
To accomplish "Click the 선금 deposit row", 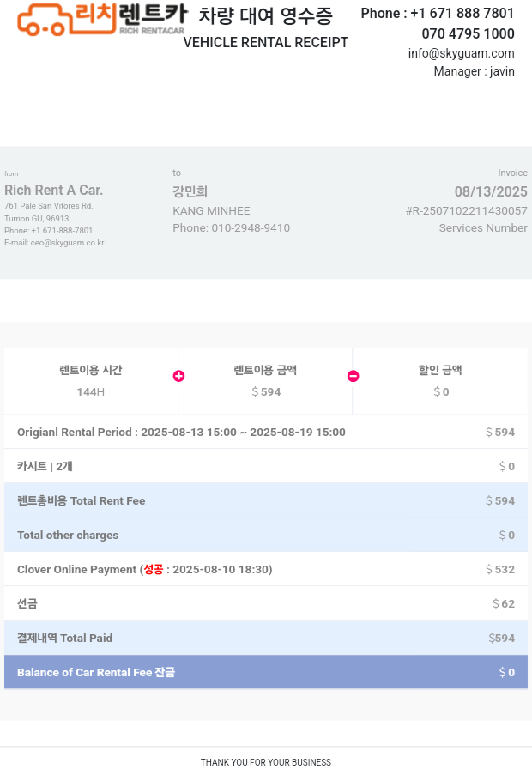I will [265, 603].
